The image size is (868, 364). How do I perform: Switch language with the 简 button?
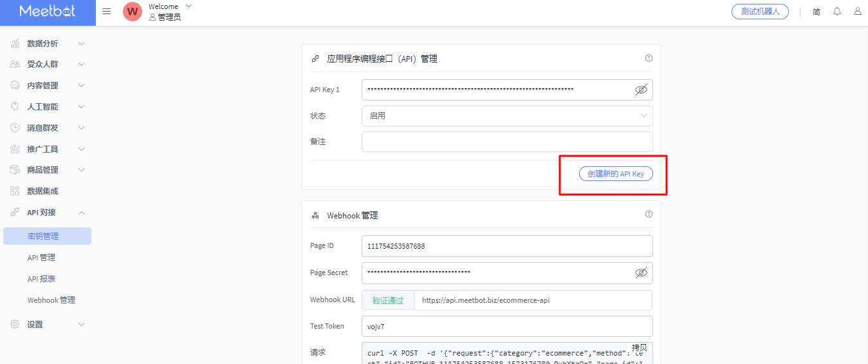tap(817, 12)
